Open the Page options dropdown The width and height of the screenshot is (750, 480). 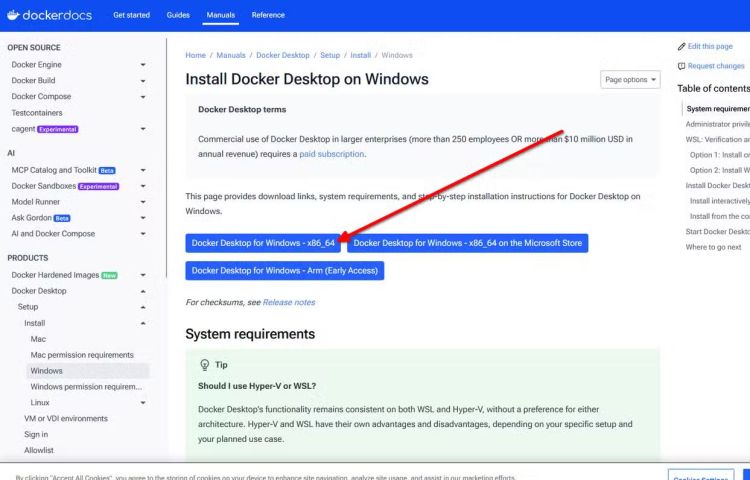click(x=630, y=80)
